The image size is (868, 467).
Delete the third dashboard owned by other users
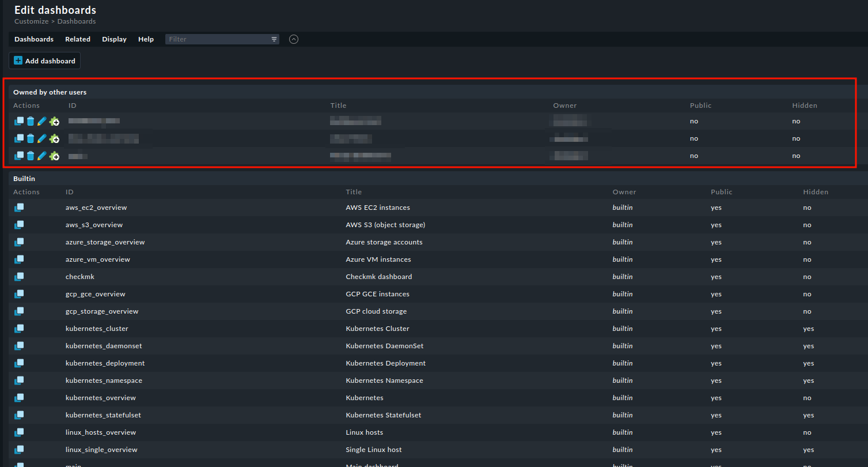pyautogui.click(x=31, y=156)
